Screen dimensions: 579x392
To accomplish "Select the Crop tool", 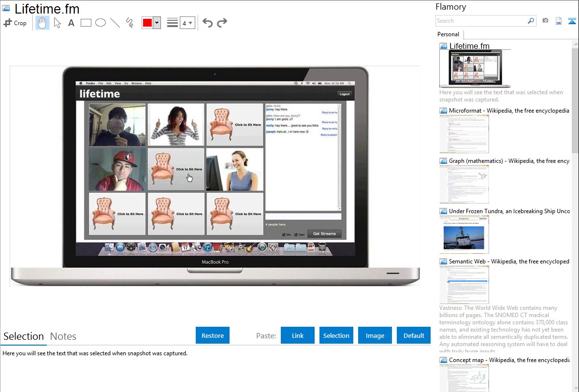I will click(15, 23).
